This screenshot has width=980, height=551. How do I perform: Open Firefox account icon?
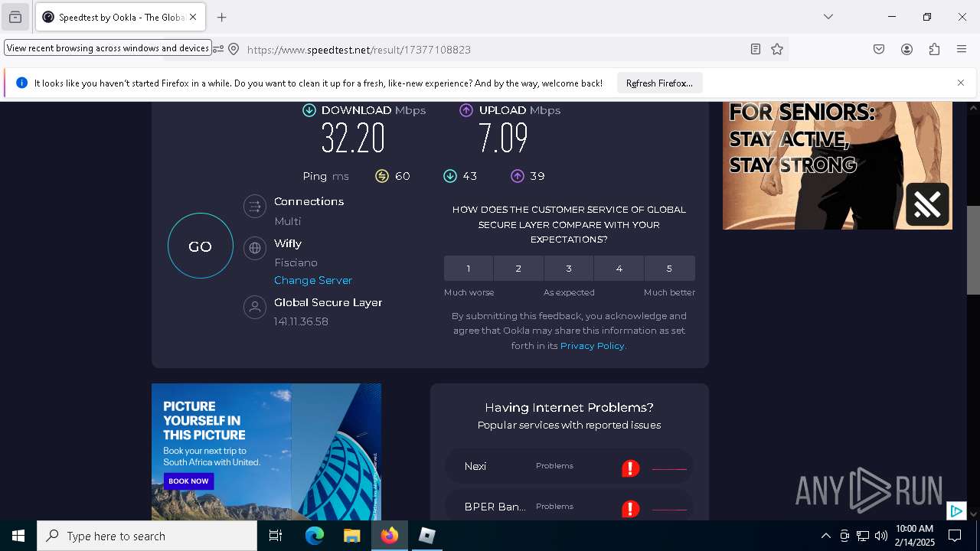click(x=906, y=50)
